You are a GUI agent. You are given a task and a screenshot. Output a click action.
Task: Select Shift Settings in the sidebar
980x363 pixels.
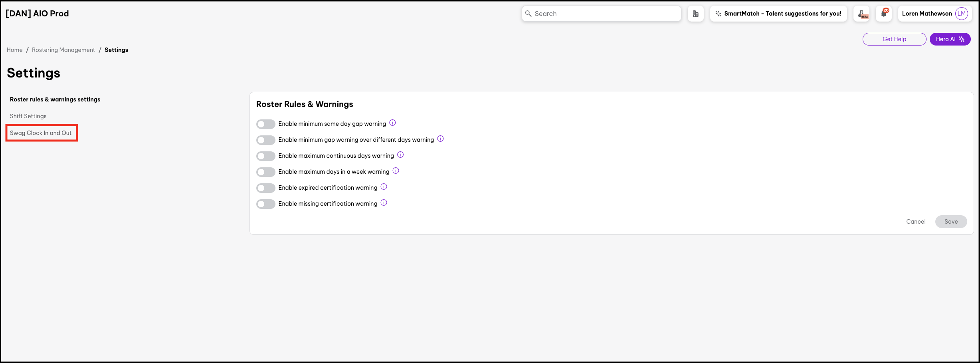click(x=28, y=116)
